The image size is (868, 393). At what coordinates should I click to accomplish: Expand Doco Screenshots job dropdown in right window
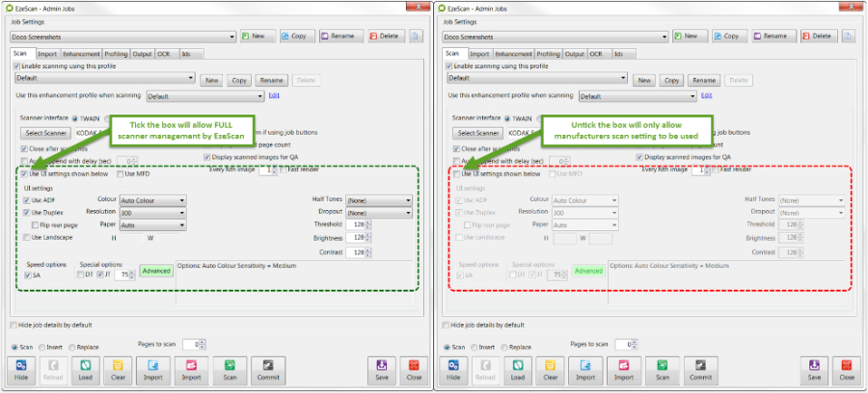pos(667,37)
